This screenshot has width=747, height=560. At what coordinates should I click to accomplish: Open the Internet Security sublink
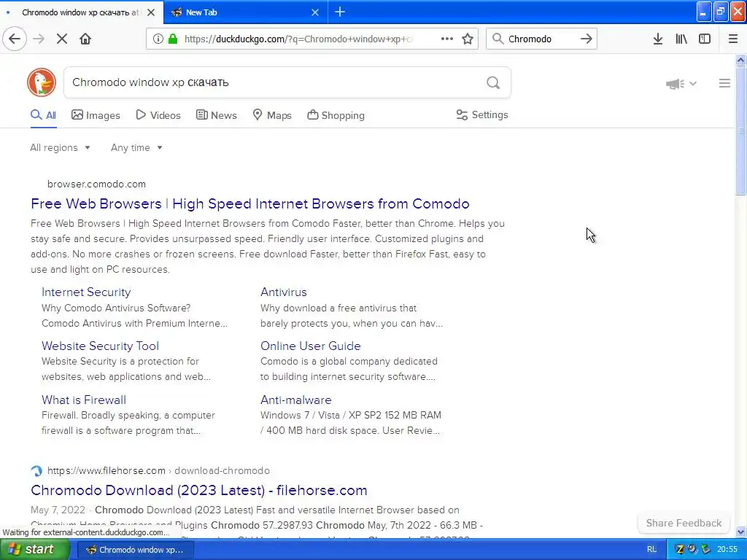[86, 292]
